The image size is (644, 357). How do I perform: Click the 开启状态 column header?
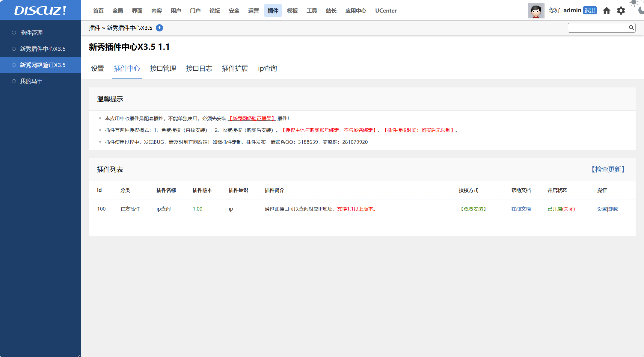[557, 190]
